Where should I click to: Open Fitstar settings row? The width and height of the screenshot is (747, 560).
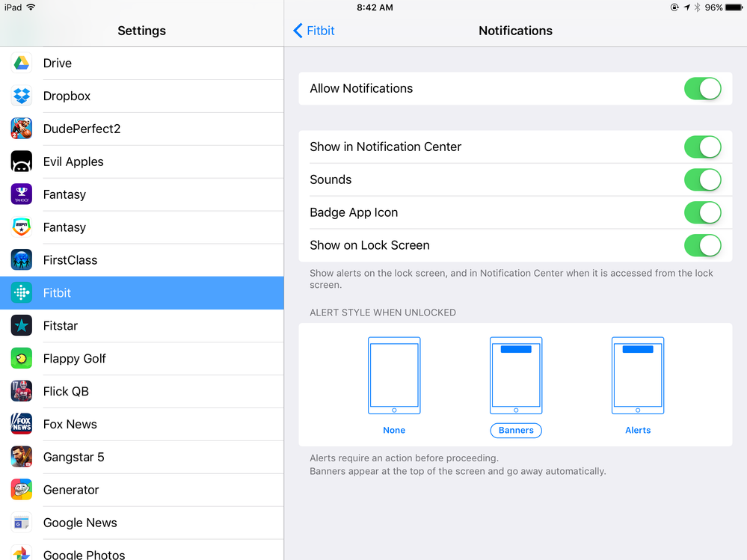(142, 326)
